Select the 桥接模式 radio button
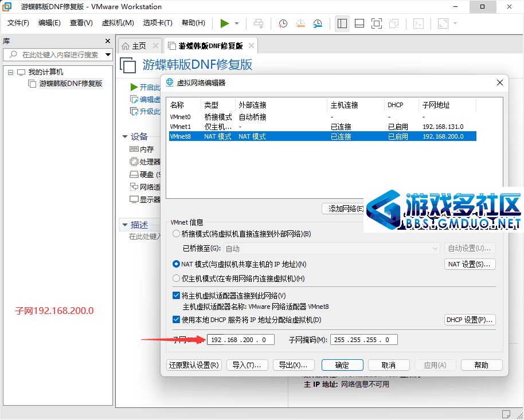The height and width of the screenshot is (420, 524). click(x=176, y=234)
